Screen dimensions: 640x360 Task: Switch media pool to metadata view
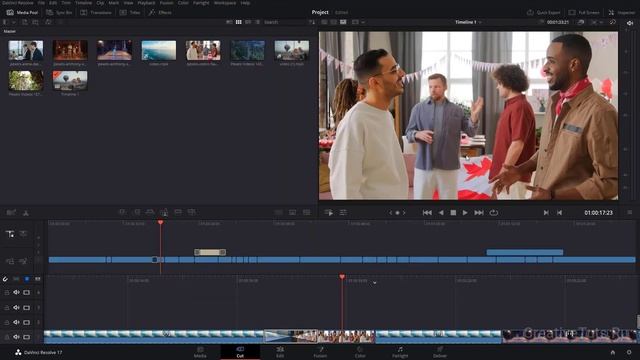coord(229,22)
